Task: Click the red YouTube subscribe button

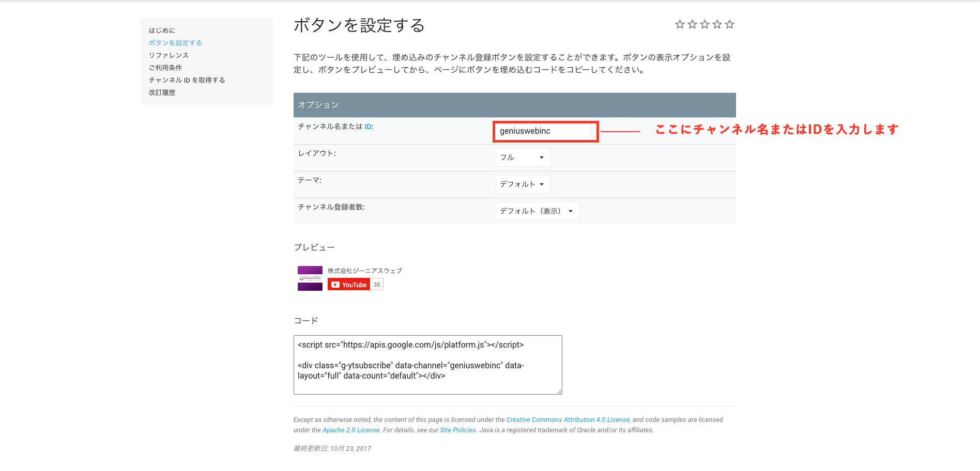Action: [349, 285]
